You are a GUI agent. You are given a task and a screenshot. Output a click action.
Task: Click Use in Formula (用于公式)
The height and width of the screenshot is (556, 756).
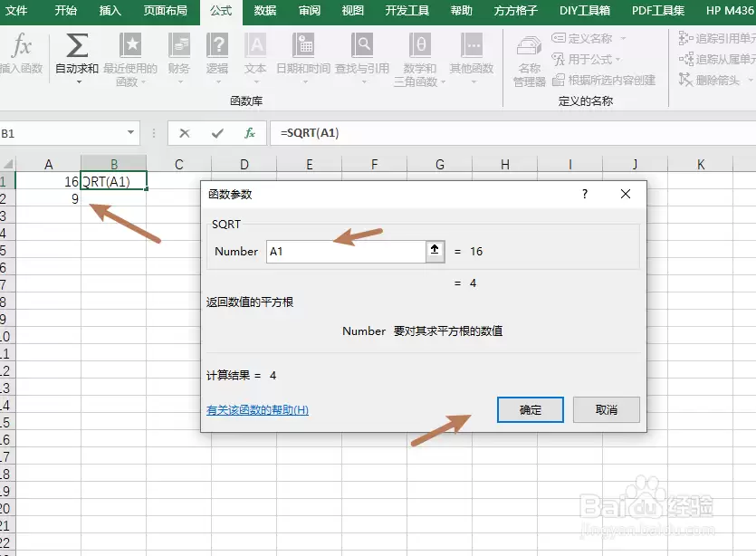[581, 60]
